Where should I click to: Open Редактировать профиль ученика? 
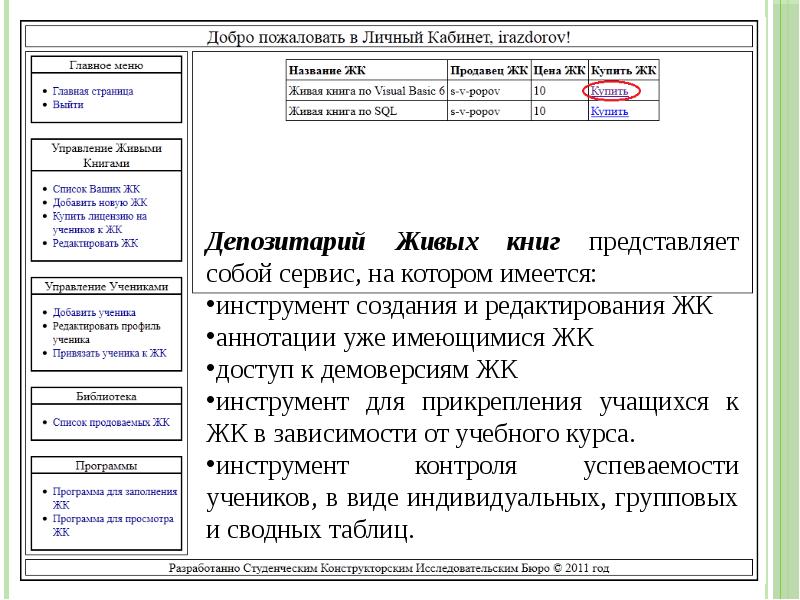pos(108,326)
